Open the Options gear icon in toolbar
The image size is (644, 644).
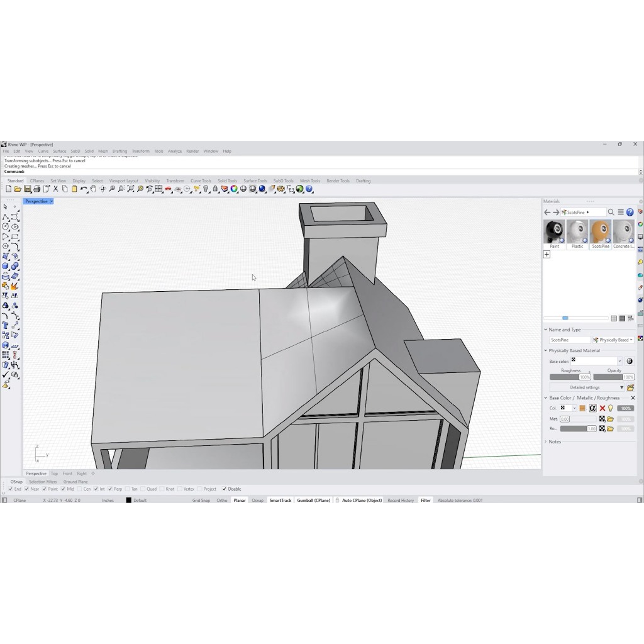pyautogui.click(x=281, y=189)
